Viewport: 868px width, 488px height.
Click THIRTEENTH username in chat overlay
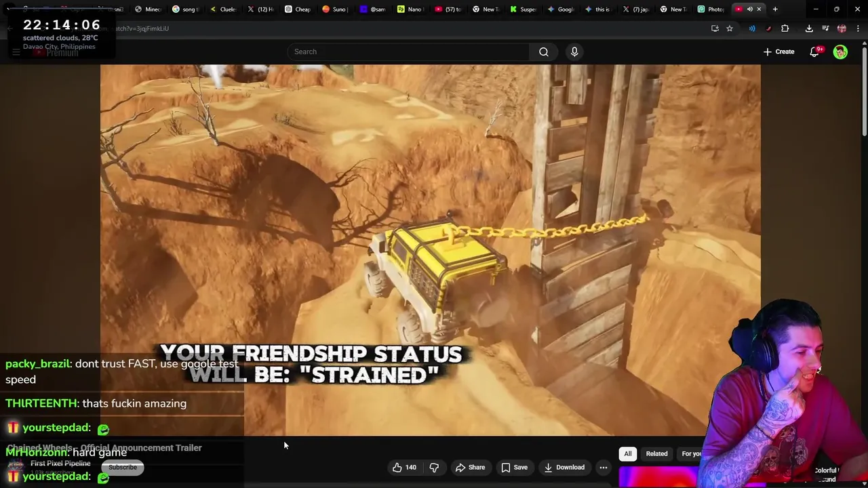pyautogui.click(x=41, y=403)
